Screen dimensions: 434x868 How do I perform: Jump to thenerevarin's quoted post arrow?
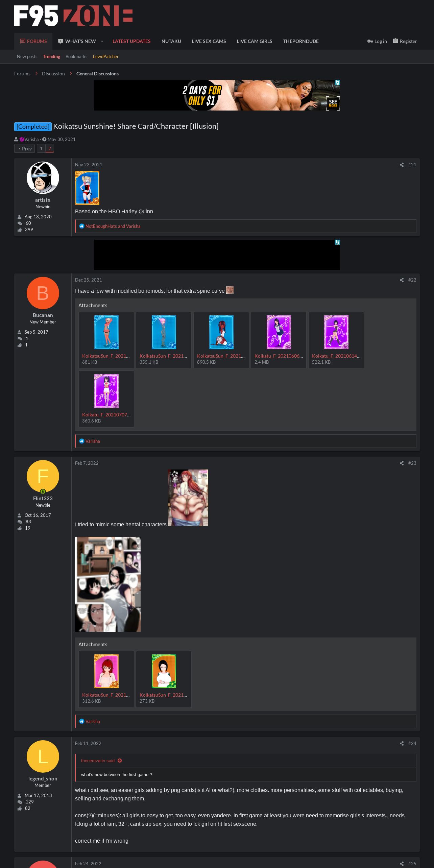120,761
